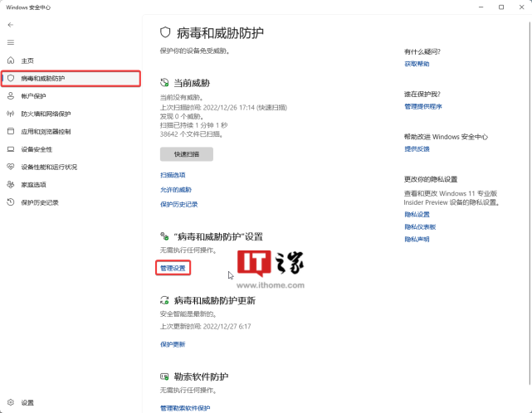Toggle the hamburger navigation menu
The height and width of the screenshot is (413, 532).
coord(11,42)
